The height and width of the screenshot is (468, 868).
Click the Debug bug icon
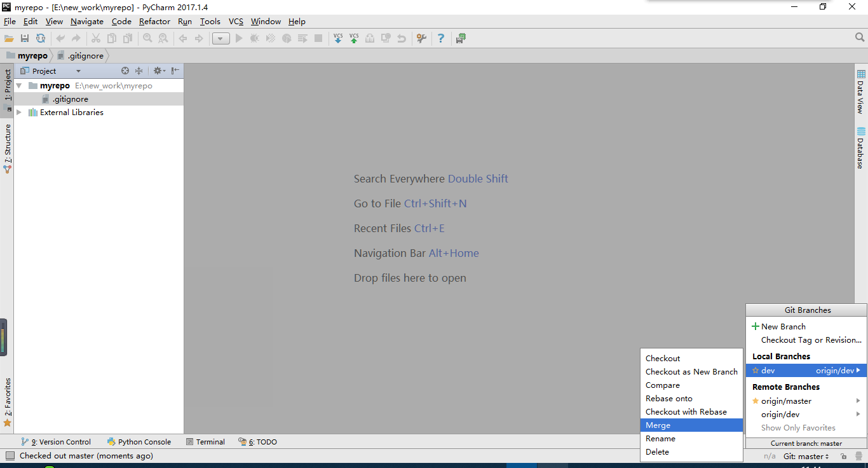[x=255, y=39]
